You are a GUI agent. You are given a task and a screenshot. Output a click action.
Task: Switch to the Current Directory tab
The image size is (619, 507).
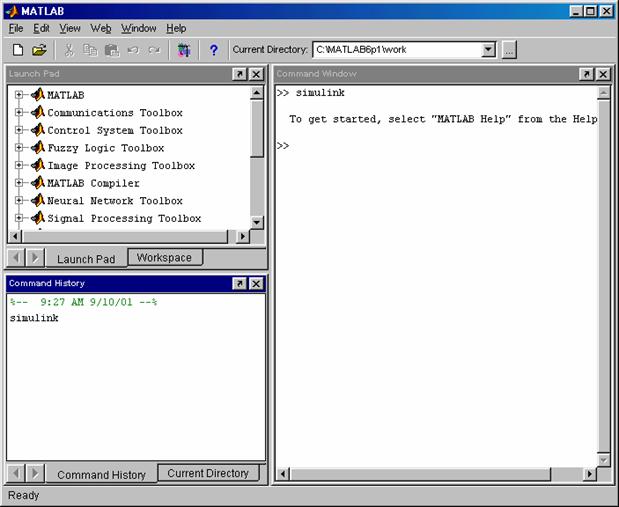[208, 474]
